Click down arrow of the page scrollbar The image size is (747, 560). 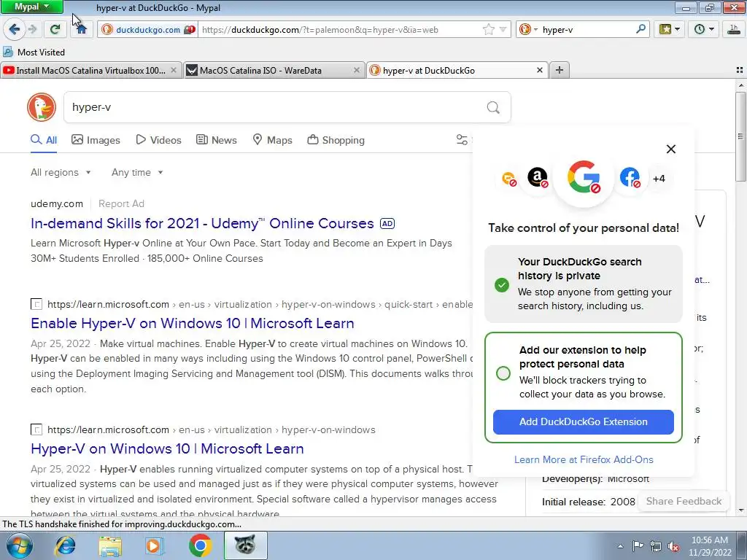click(741, 511)
